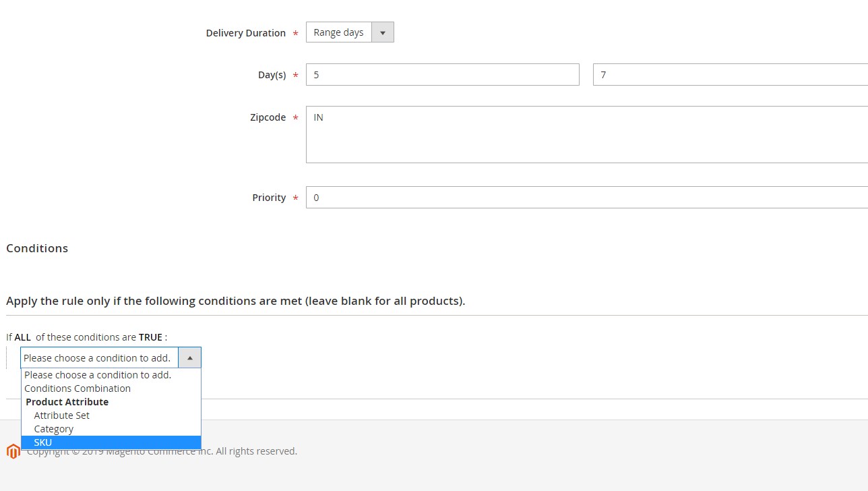Click the Magento logo in the footer

(x=13, y=451)
